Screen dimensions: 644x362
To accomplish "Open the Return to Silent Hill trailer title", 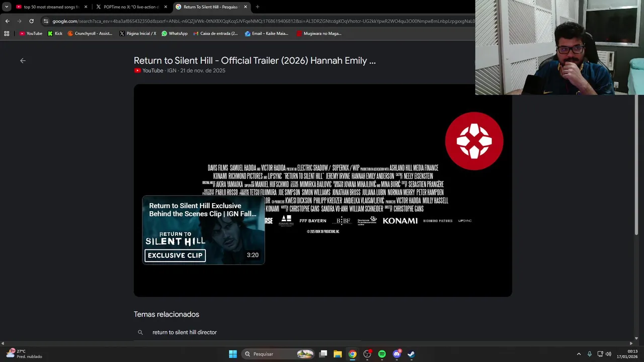I will pyautogui.click(x=255, y=60).
